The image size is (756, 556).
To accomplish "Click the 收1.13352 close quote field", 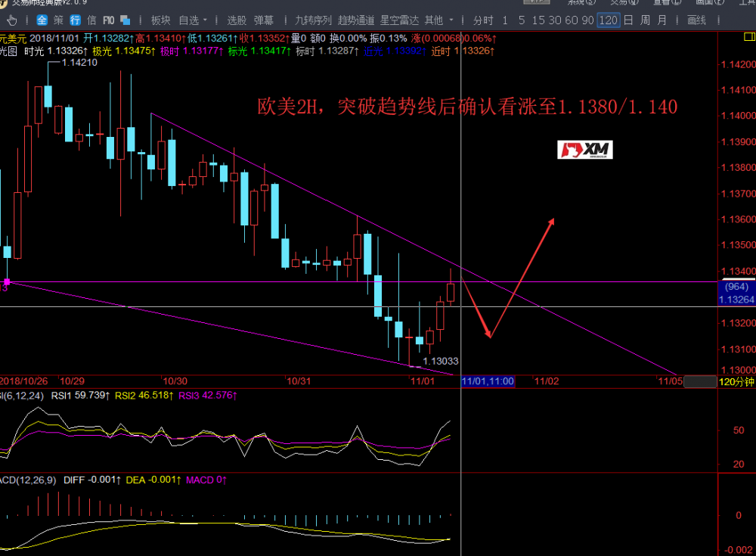I will pyautogui.click(x=265, y=38).
